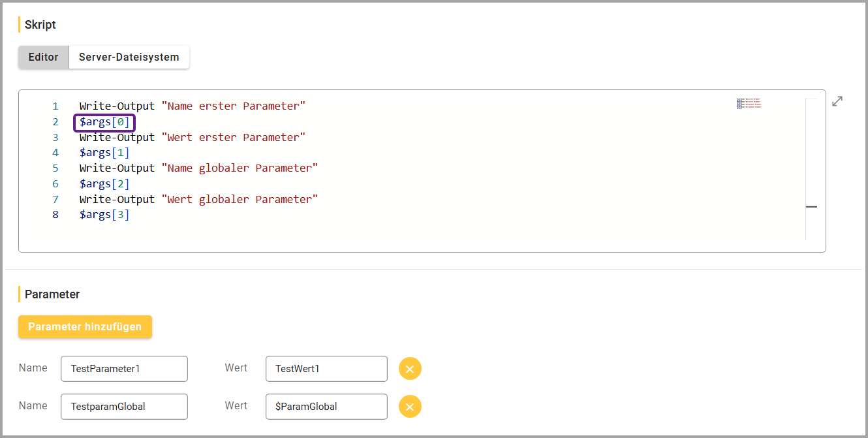868x438 pixels.
Task: Click the $args[2] code on line 6
Action: (x=104, y=184)
